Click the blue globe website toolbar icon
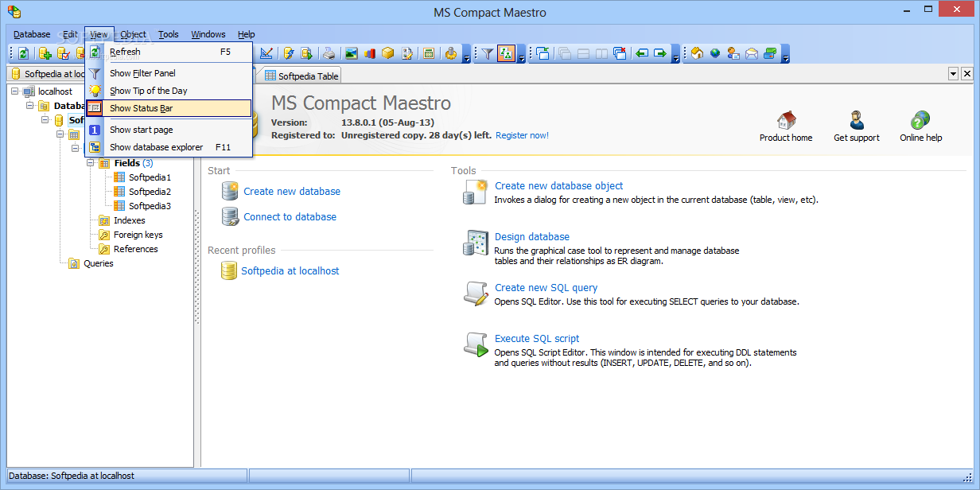Screen dimensions: 980x490 click(x=715, y=53)
